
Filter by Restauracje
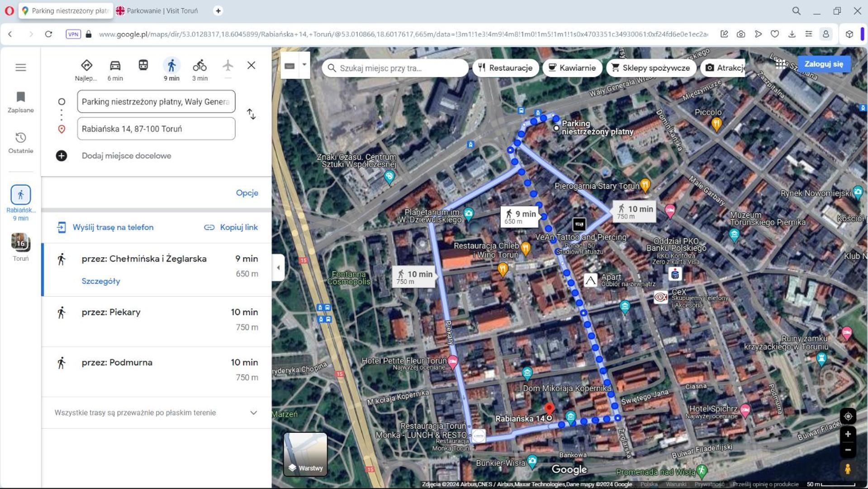point(506,68)
